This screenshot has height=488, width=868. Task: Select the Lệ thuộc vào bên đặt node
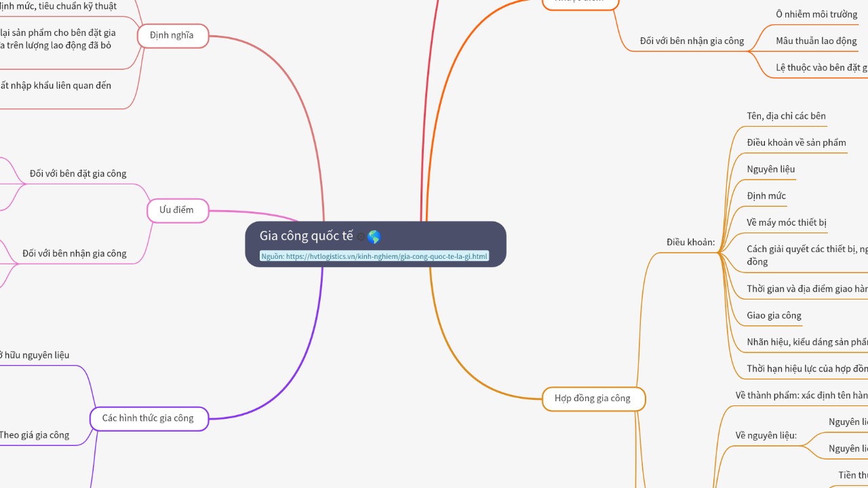click(x=822, y=68)
